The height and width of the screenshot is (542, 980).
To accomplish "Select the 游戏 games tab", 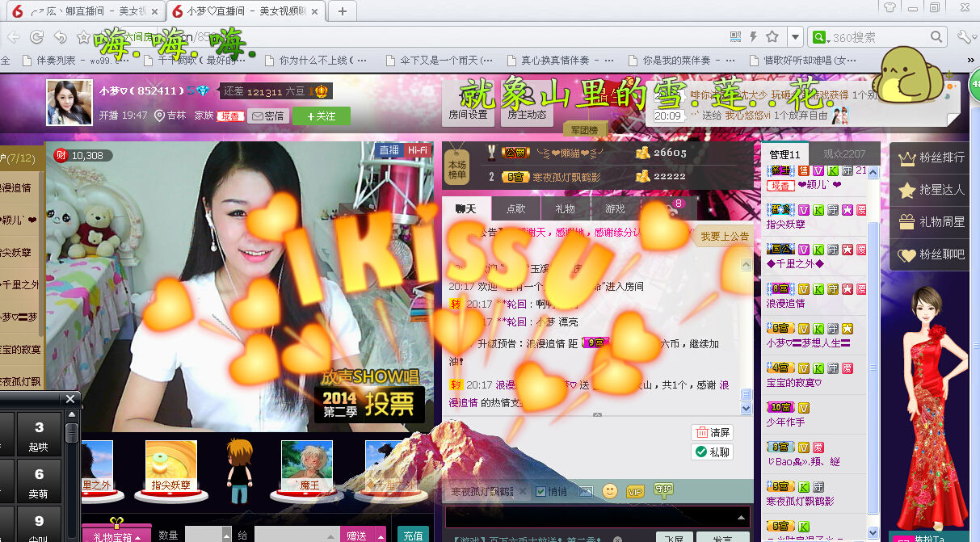I will tap(615, 208).
